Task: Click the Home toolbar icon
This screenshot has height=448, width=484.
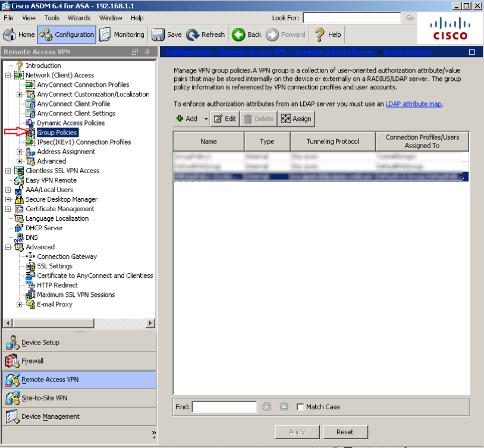Action: pyautogui.click(x=9, y=35)
